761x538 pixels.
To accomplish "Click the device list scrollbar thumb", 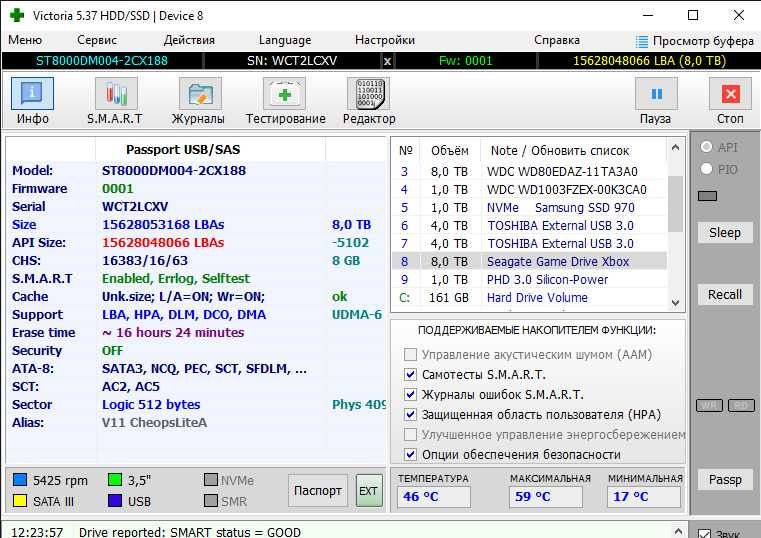I will [675, 204].
